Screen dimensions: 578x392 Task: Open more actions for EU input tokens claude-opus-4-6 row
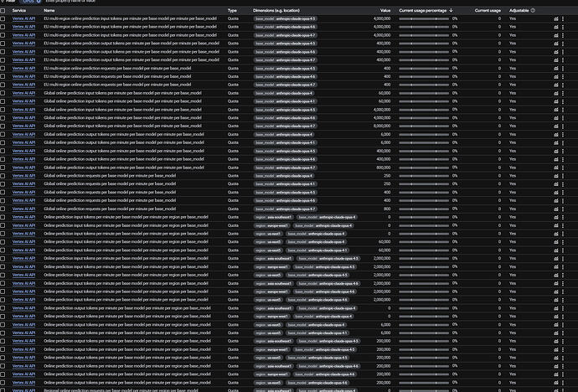[x=563, y=27]
